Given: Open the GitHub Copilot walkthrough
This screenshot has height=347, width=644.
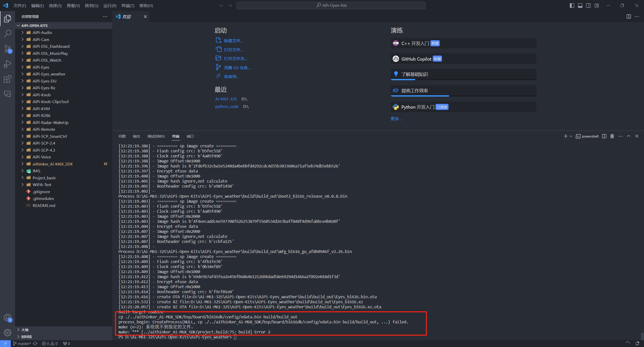Looking at the screenshot, I should pos(463,59).
